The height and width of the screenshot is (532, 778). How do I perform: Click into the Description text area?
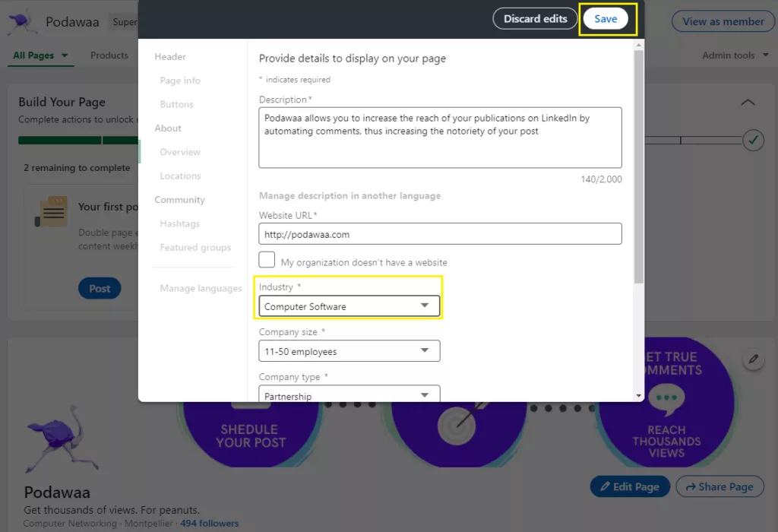click(x=440, y=138)
